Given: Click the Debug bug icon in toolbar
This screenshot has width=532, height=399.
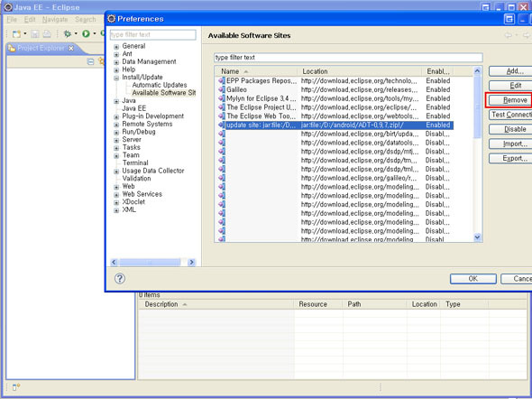Looking at the screenshot, I should (x=68, y=33).
